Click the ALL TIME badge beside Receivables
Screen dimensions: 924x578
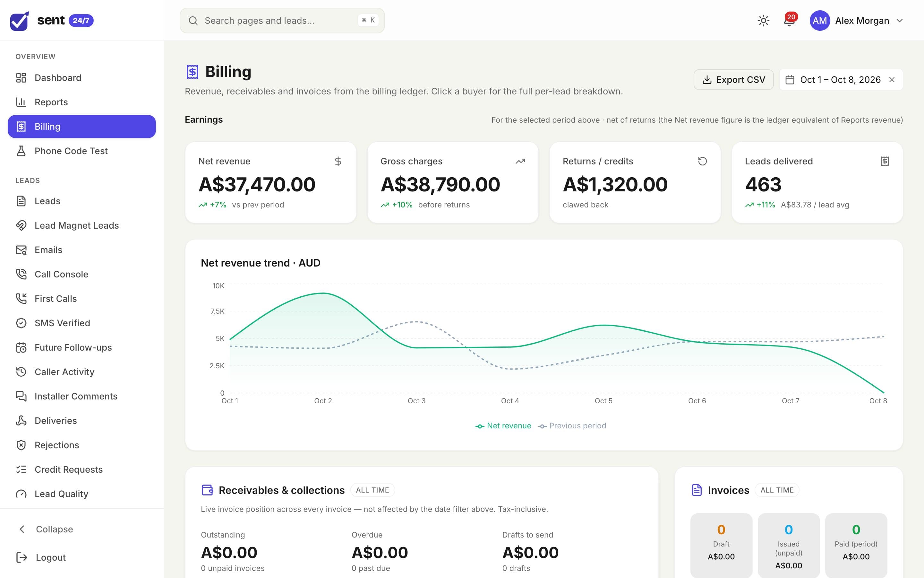click(372, 490)
